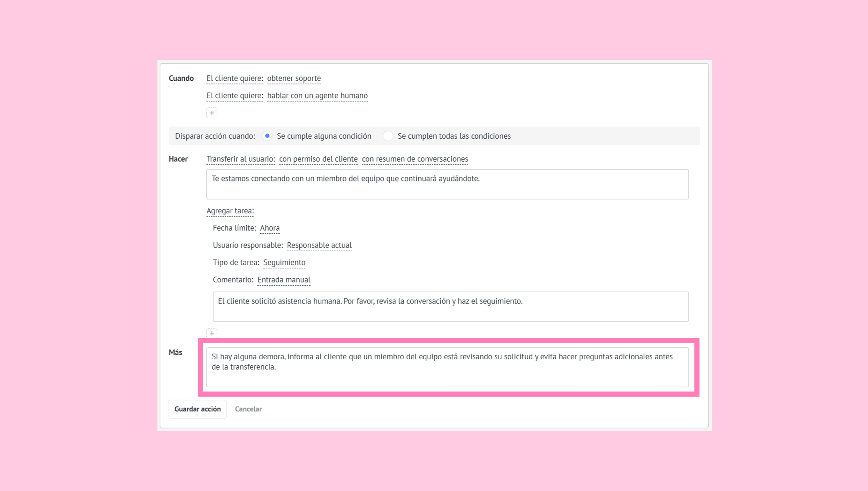Open the 'Transferir al usuario:' action selector
Screen dimensions: 868x491
(241, 159)
